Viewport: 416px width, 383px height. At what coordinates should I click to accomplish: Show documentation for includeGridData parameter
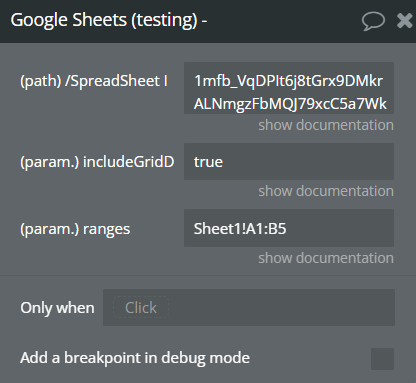(x=326, y=191)
